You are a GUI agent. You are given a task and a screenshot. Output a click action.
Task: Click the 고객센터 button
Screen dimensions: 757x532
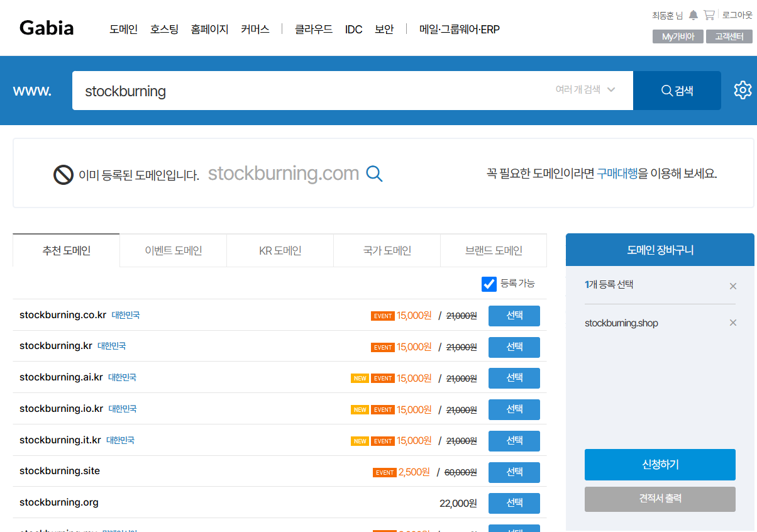tap(729, 36)
